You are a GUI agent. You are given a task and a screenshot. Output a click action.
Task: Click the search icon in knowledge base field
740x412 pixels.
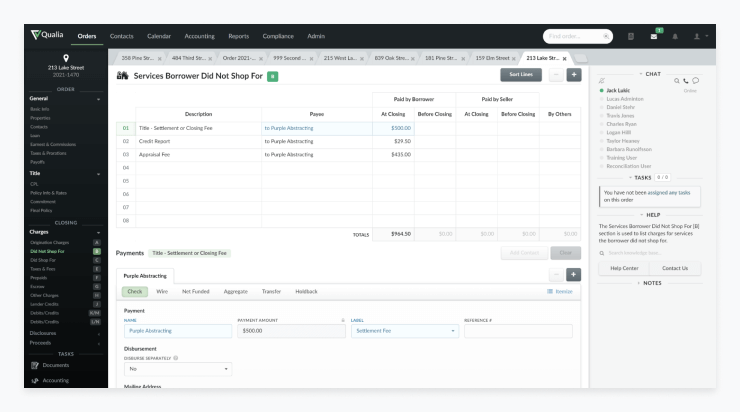click(x=602, y=253)
